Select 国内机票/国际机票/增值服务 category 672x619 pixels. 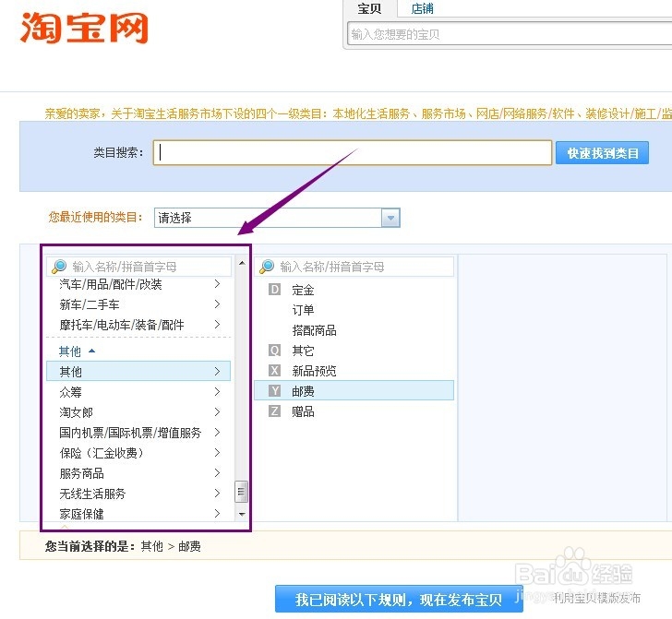click(x=138, y=433)
